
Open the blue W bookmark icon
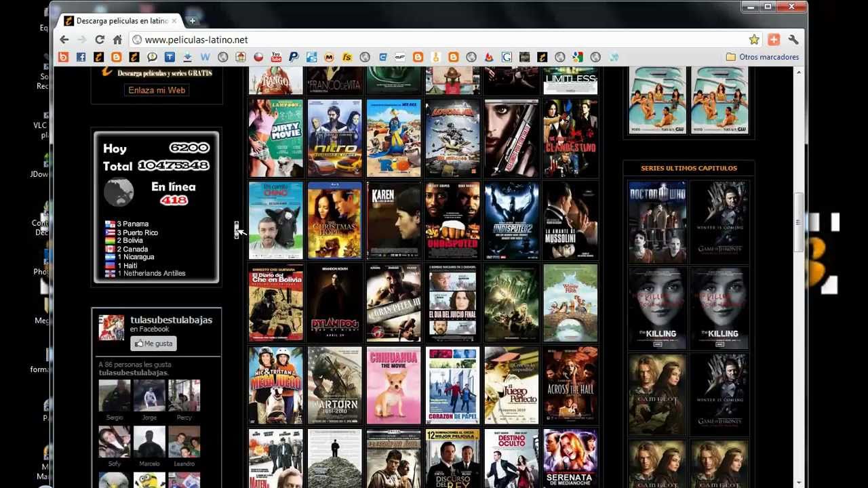(x=205, y=57)
